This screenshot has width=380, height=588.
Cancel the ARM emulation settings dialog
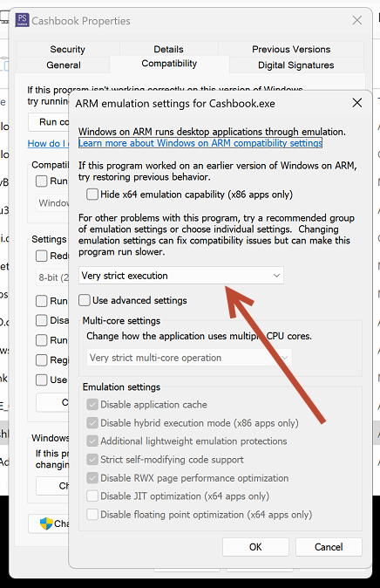pyautogui.click(x=329, y=547)
